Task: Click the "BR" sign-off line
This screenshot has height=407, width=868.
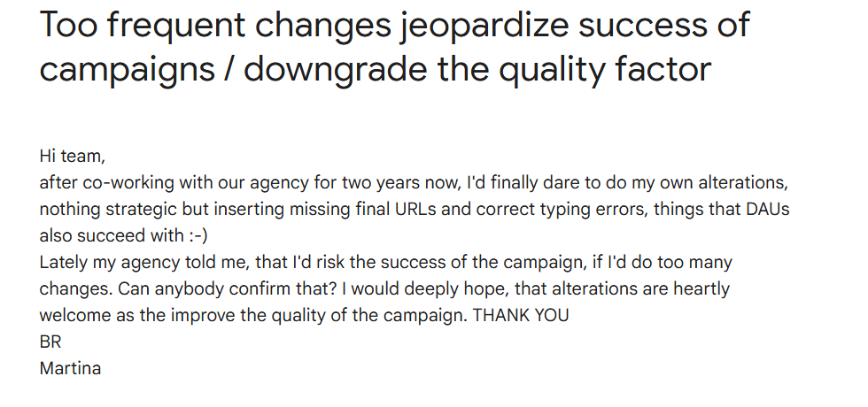Action: (x=50, y=342)
